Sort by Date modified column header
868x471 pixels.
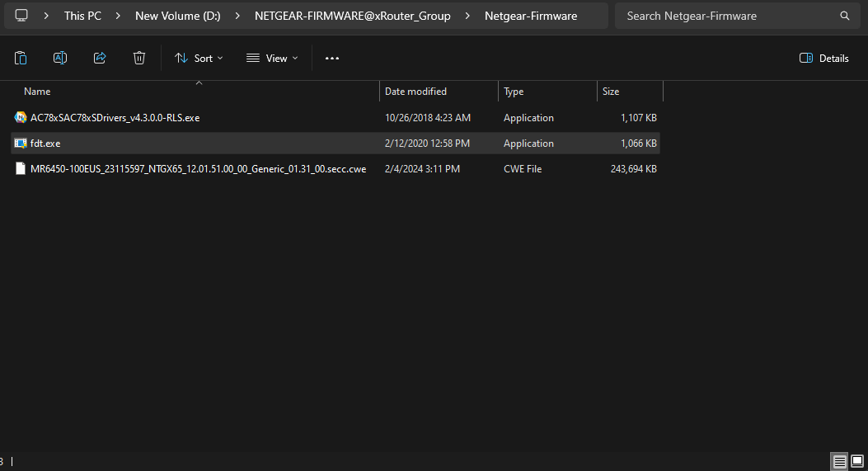click(x=415, y=92)
